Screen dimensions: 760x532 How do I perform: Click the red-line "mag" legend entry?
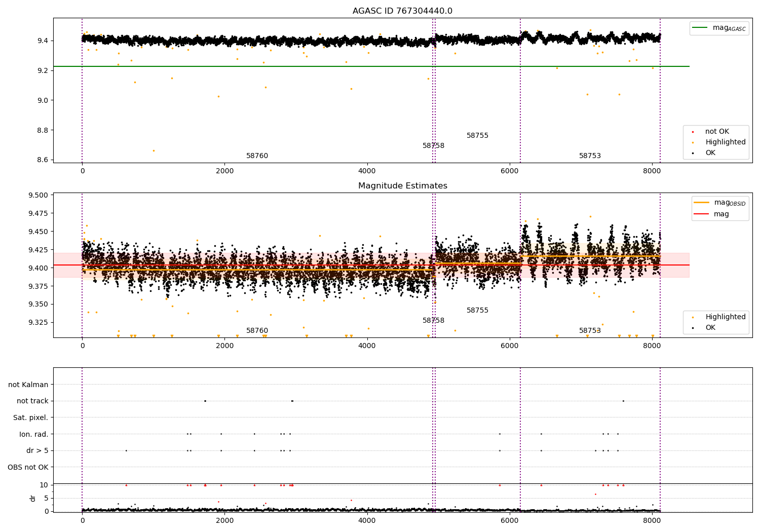pyautogui.click(x=712, y=214)
